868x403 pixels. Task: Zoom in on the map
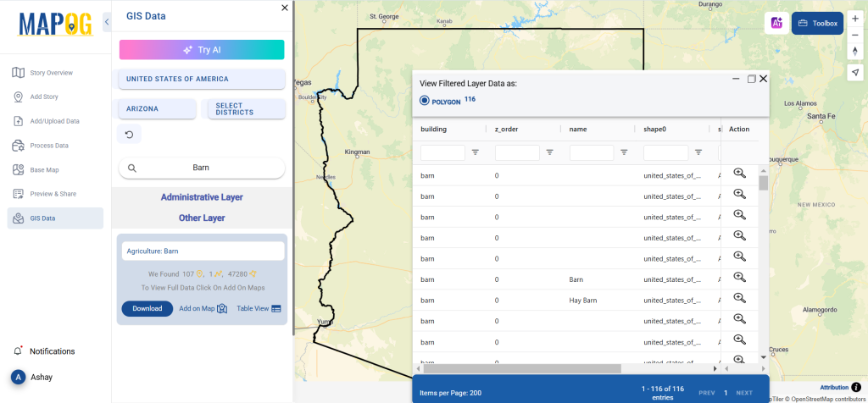pos(855,19)
